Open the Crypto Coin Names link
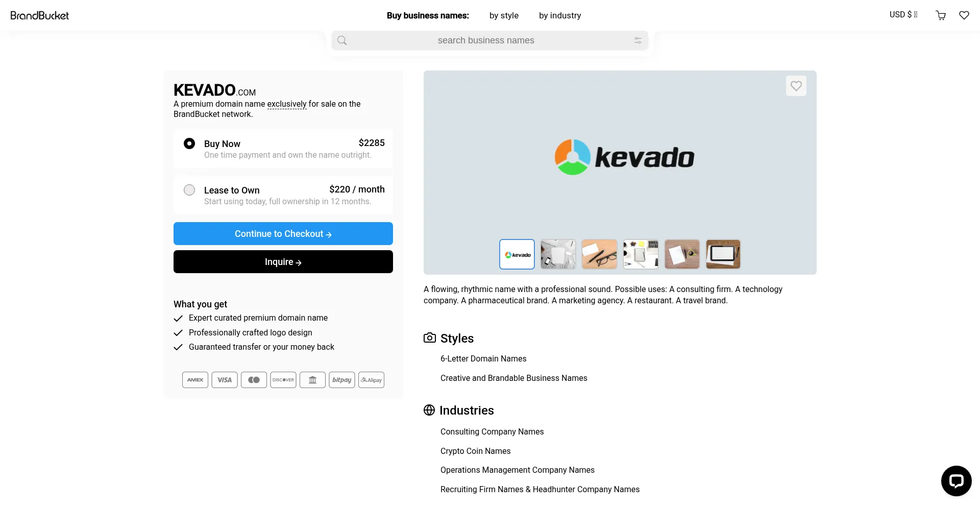The image size is (980, 507). [475, 451]
